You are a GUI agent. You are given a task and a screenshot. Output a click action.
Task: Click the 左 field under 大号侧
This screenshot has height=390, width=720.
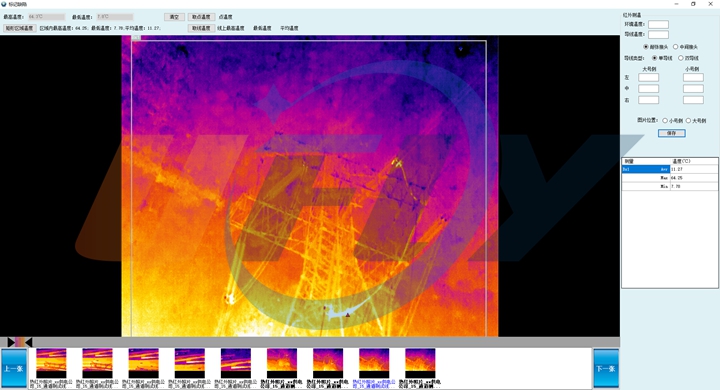point(648,78)
